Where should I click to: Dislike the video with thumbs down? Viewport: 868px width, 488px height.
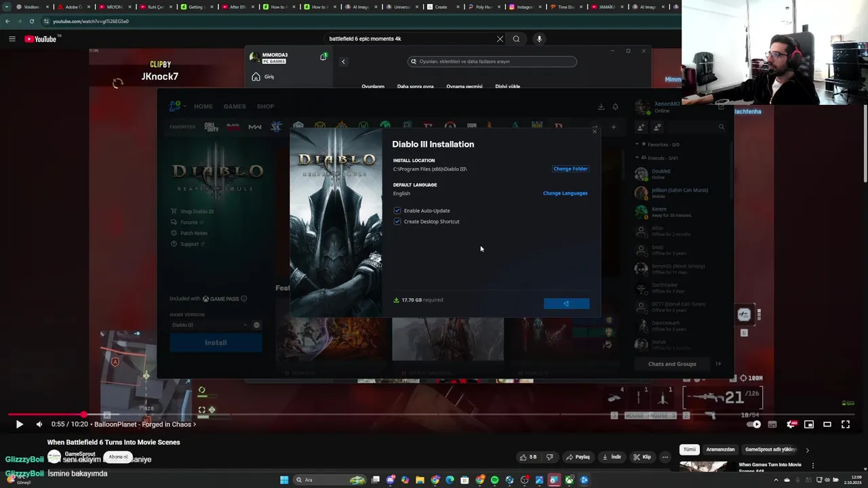click(550, 457)
